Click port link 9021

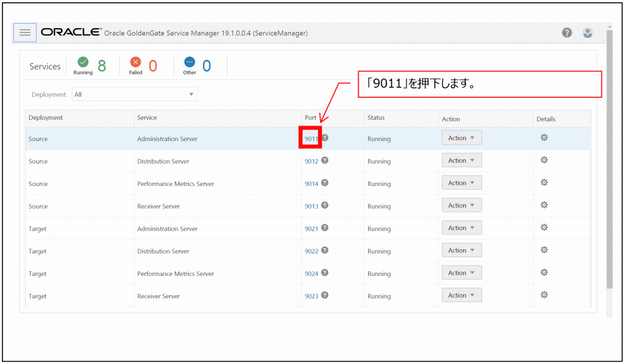coord(311,229)
